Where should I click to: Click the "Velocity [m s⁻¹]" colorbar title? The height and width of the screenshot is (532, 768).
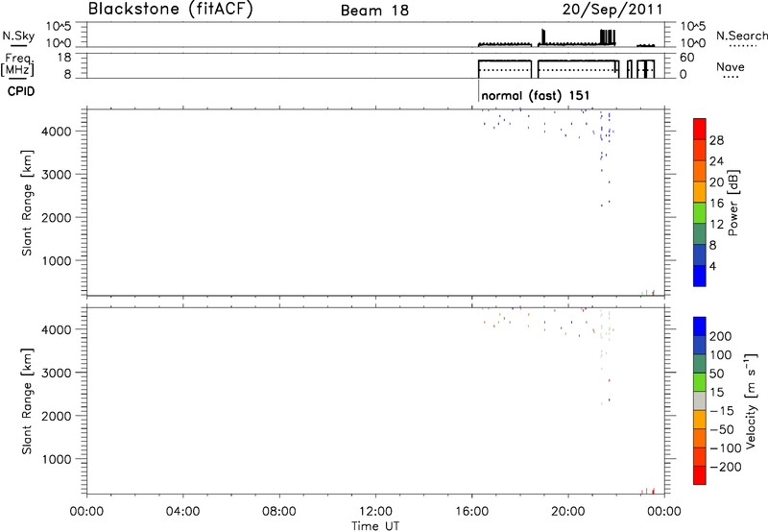click(751, 400)
